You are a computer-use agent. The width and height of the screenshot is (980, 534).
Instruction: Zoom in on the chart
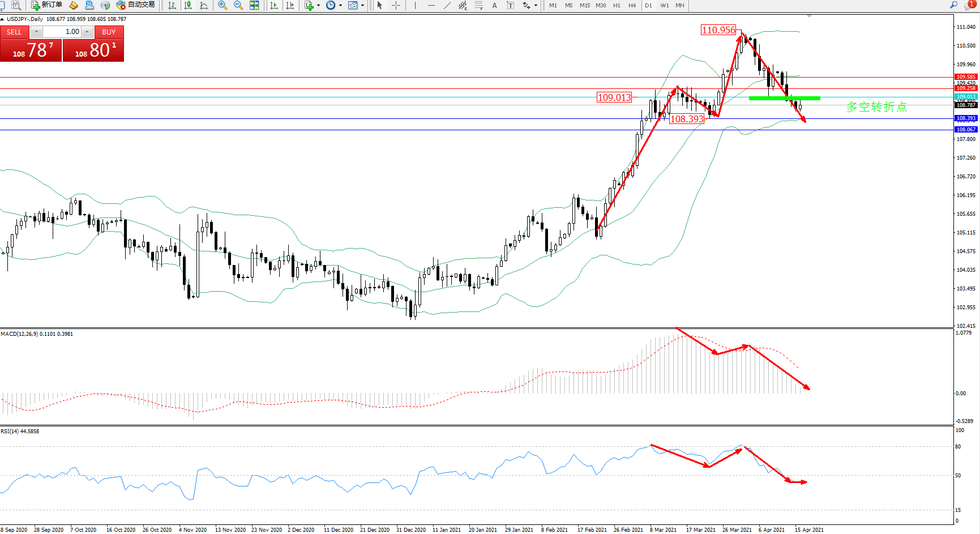pyautogui.click(x=222, y=5)
